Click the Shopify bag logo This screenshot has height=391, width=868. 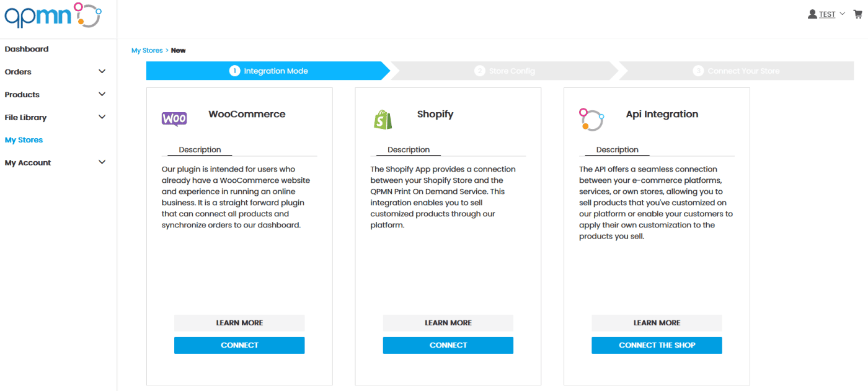(x=383, y=119)
